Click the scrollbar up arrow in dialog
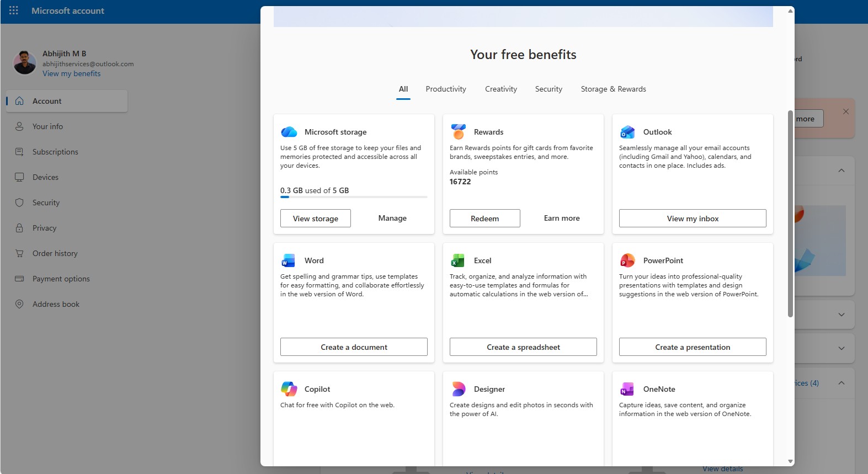This screenshot has width=868, height=474. pos(790,11)
